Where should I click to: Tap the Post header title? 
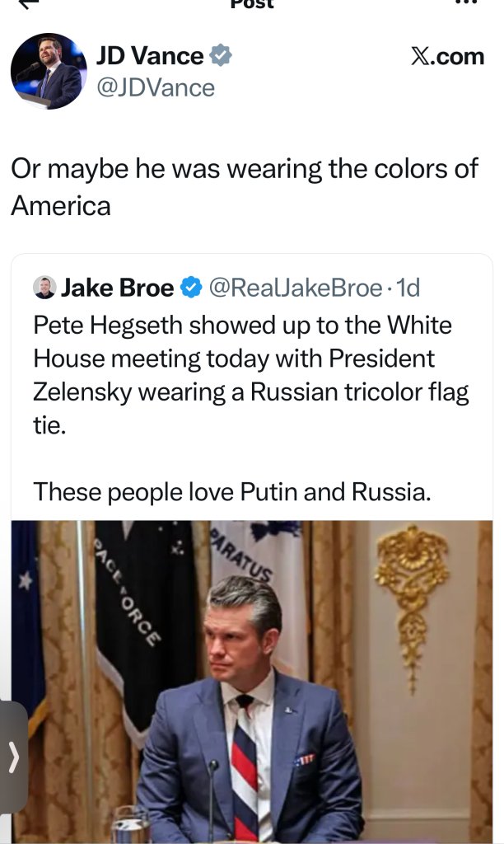point(252,4)
